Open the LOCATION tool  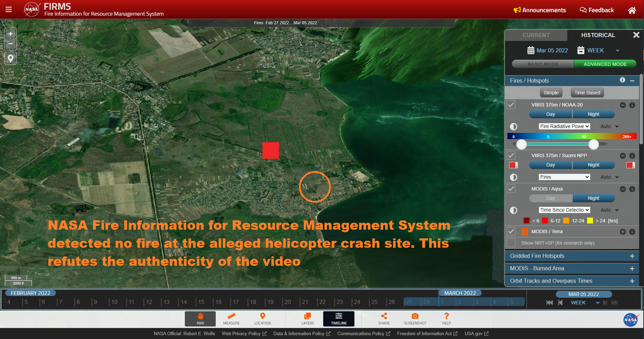(263, 319)
